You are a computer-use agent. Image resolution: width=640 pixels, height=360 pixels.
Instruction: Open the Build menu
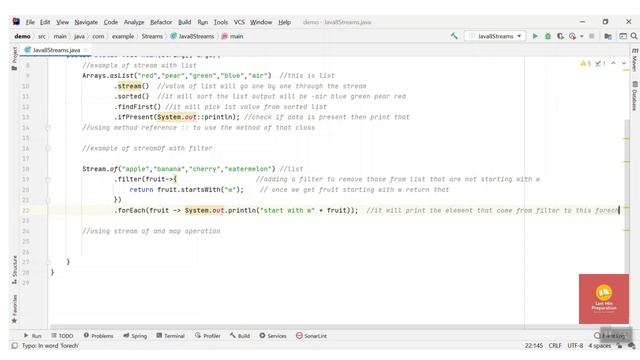pyautogui.click(x=184, y=22)
